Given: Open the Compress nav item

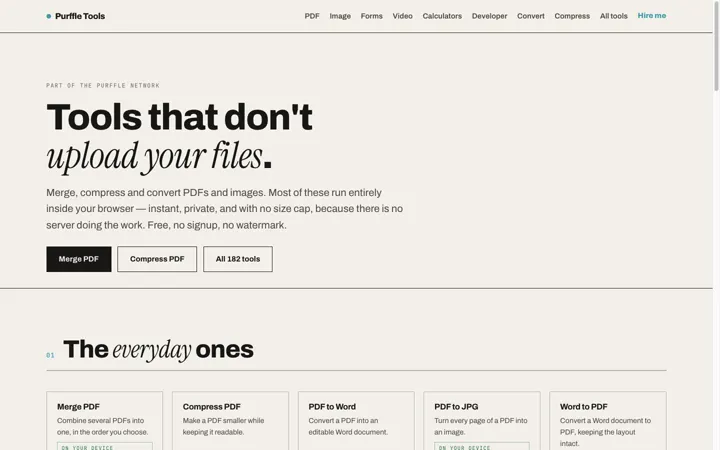Looking at the screenshot, I should [572, 16].
